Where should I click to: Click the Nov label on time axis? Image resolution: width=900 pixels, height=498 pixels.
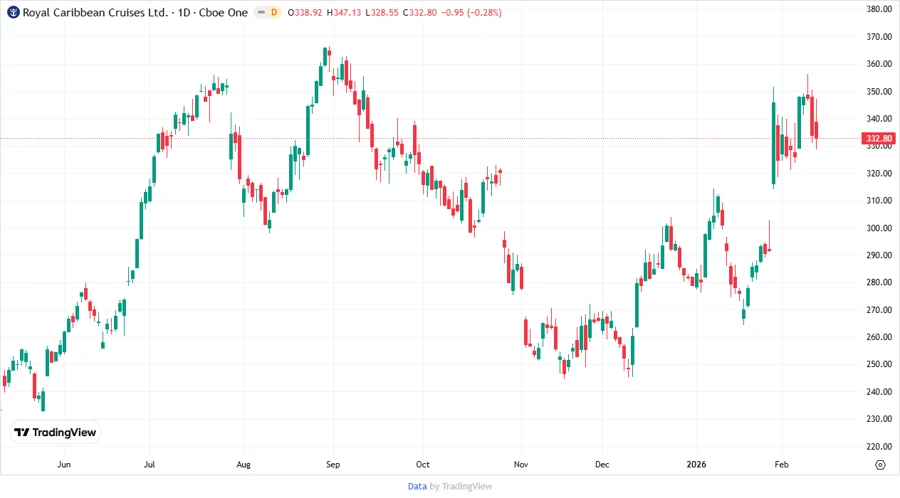(521, 464)
